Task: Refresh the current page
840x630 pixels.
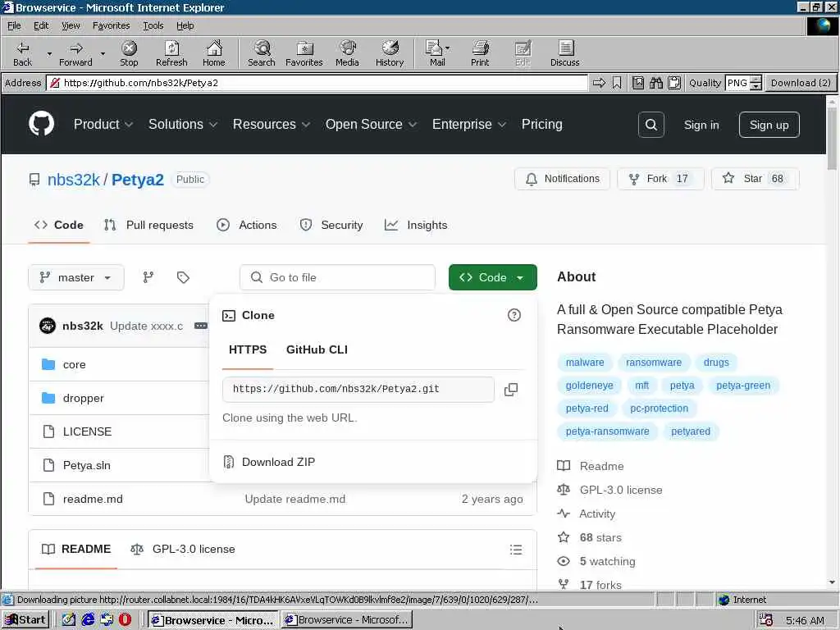Action: coord(171,53)
